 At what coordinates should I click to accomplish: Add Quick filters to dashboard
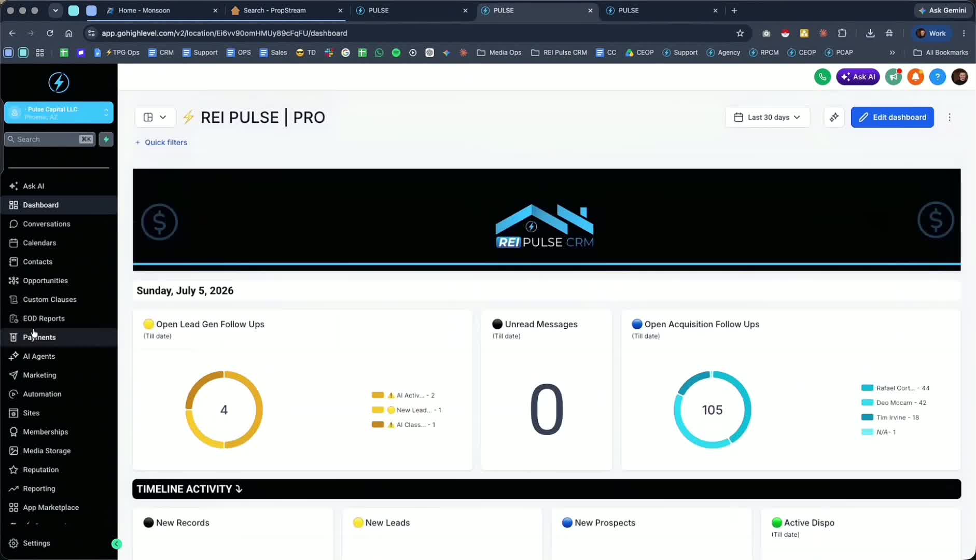tap(161, 142)
